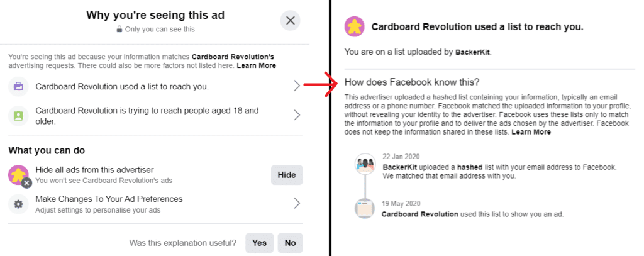Screen dimensions: 644x256
Task: Click the Cardboard Revolution avatar in right panel
Action: [354, 27]
